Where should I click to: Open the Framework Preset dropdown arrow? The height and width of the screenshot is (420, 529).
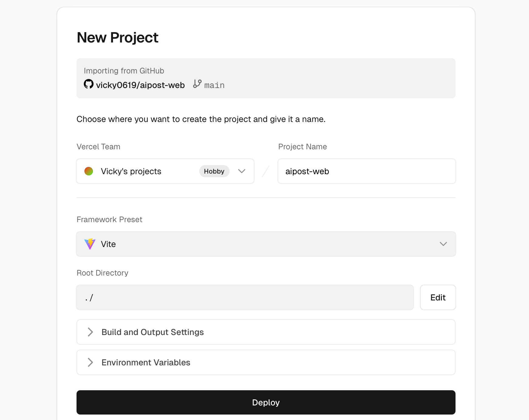pos(443,244)
